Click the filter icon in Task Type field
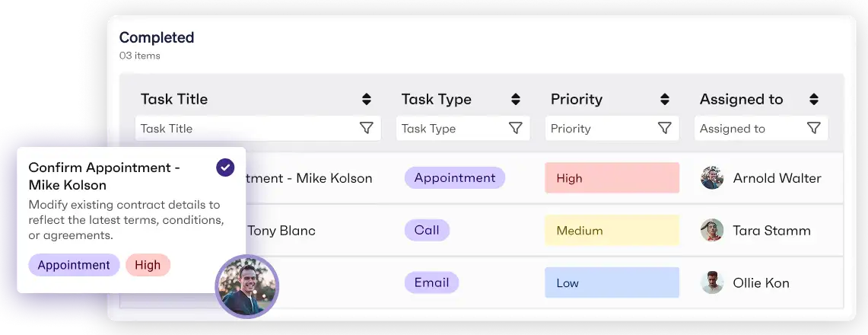 pyautogui.click(x=515, y=129)
